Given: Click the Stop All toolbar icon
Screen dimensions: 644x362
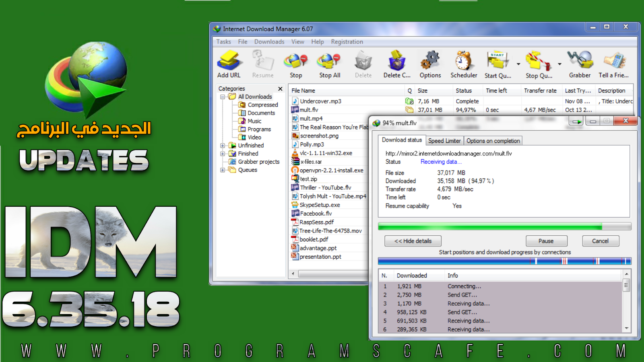Looking at the screenshot, I should [330, 64].
